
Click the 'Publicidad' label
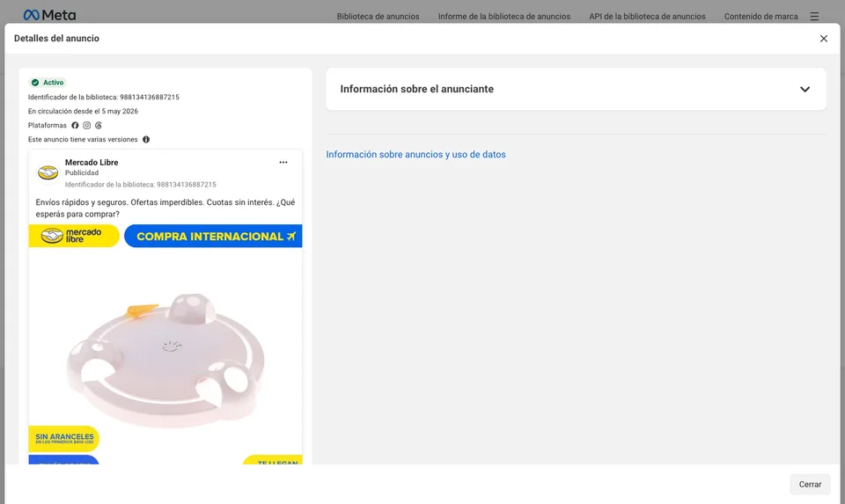coord(82,173)
